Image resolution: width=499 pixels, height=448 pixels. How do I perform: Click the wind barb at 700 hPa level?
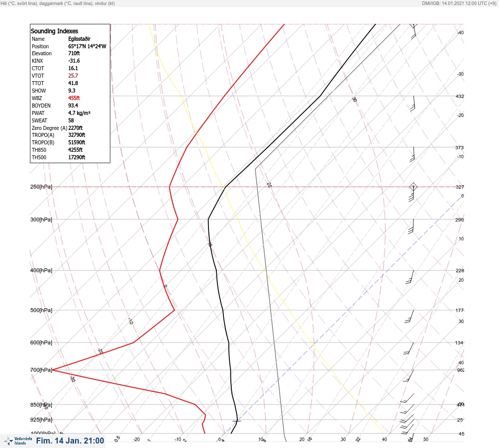coord(408,376)
